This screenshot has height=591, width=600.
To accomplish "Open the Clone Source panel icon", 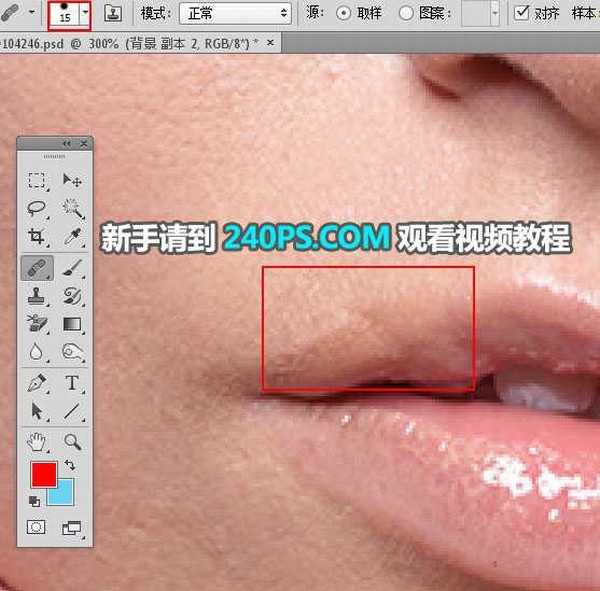I will (113, 13).
